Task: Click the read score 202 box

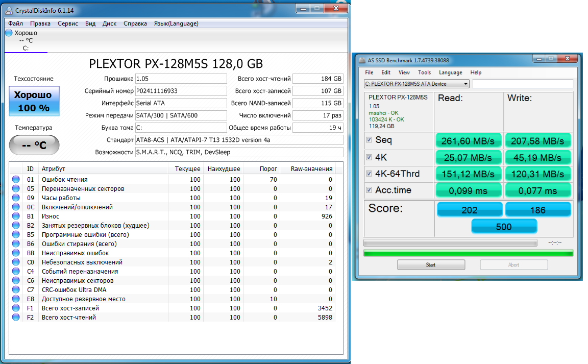Action: point(470,210)
